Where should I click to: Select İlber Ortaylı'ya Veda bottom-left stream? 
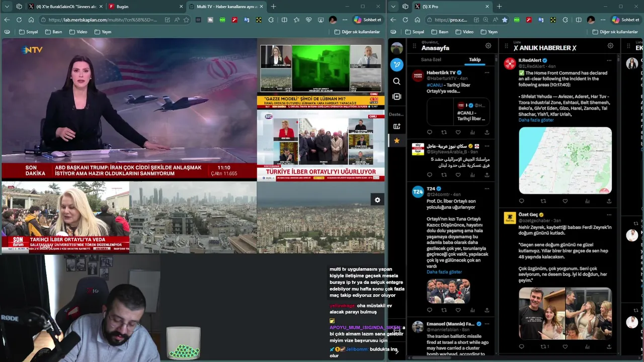tap(65, 217)
